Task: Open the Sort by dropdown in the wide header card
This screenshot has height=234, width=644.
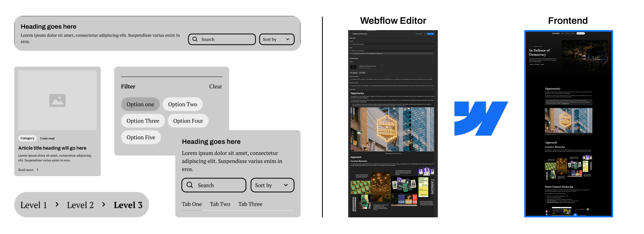Action: (x=277, y=39)
